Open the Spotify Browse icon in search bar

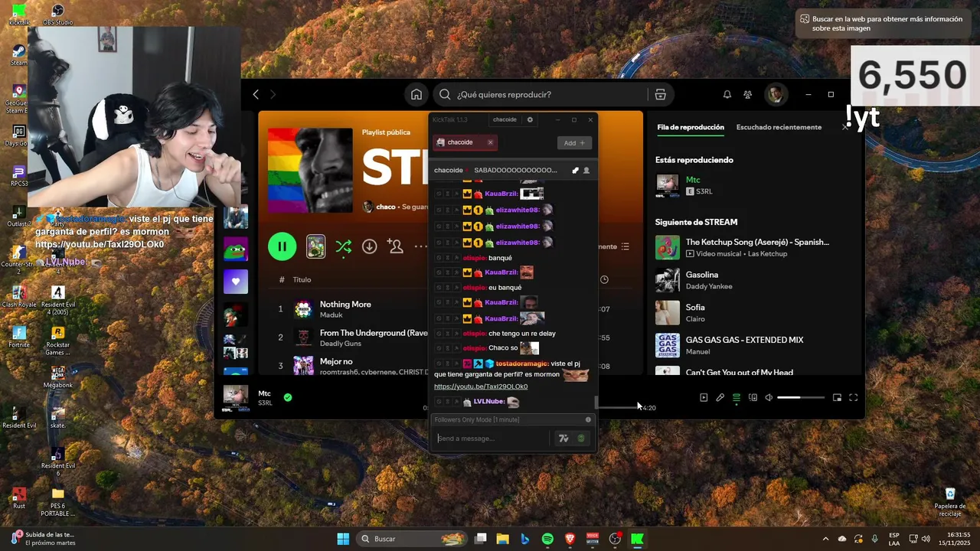pos(660,94)
